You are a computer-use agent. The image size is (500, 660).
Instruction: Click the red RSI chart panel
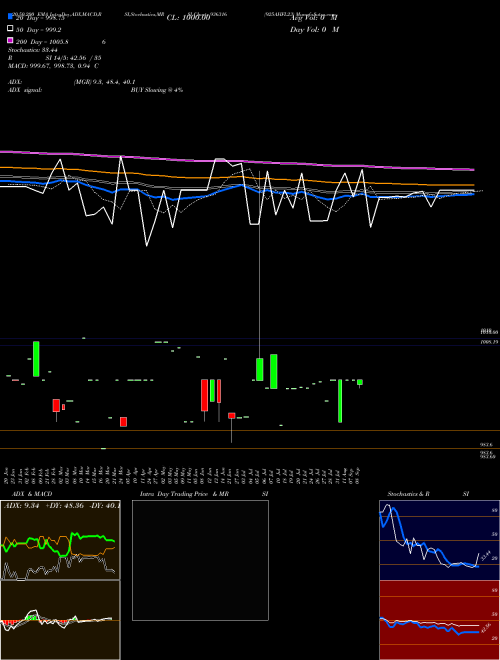(x=439, y=620)
